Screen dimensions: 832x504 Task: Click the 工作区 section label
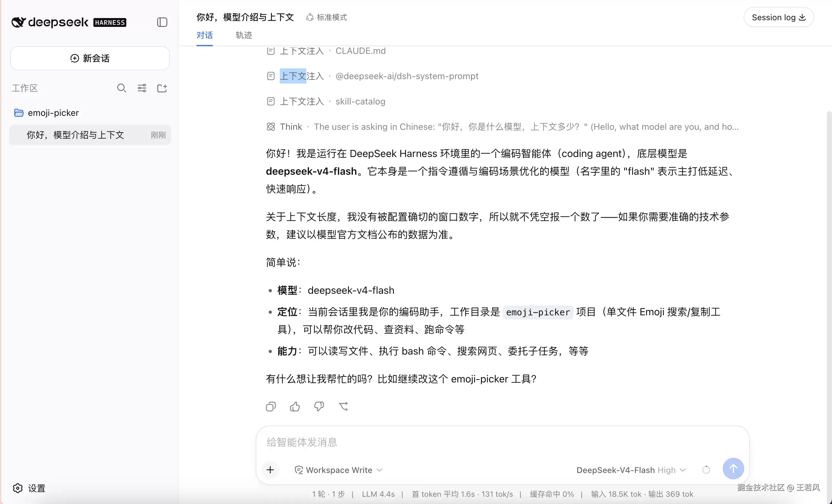25,88
